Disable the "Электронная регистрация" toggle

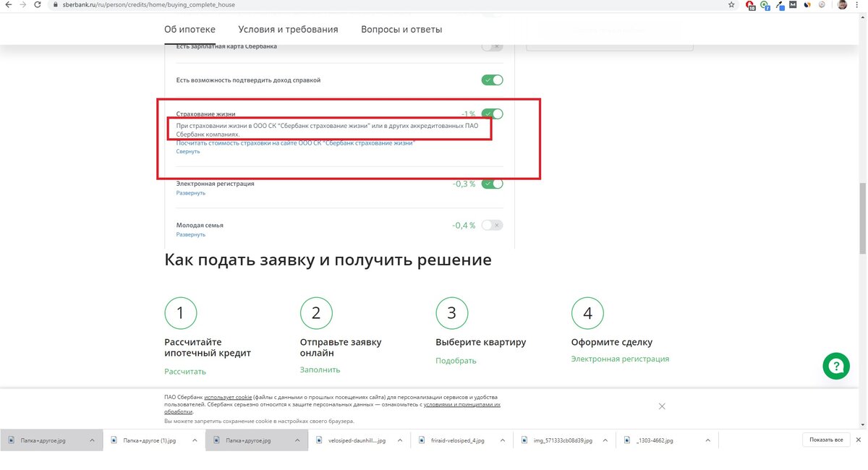tap(492, 184)
